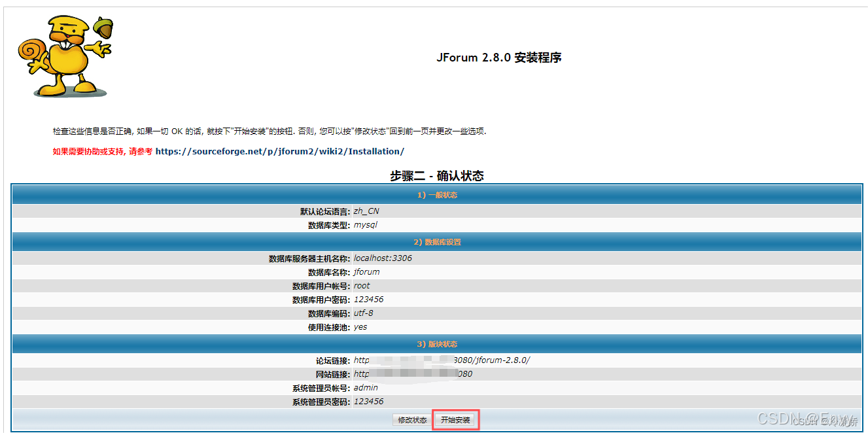Select the localhost:3306 host value
868x433 pixels.
383,258
